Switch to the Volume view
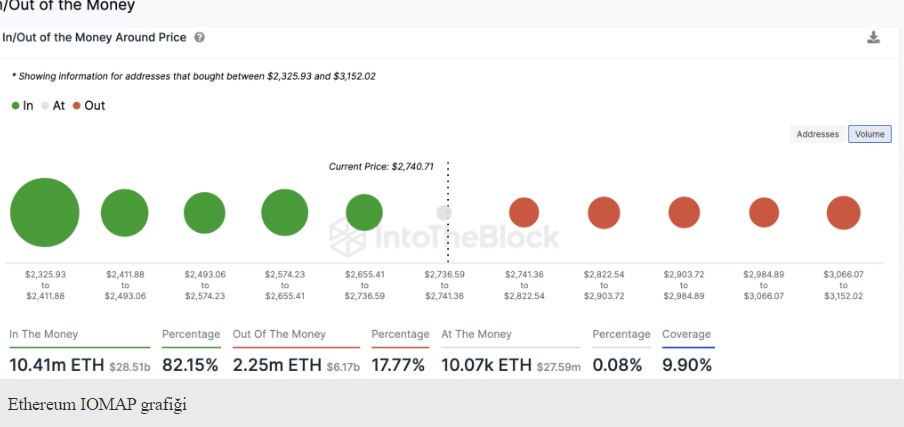Image resolution: width=904 pixels, height=427 pixels. 869,134
